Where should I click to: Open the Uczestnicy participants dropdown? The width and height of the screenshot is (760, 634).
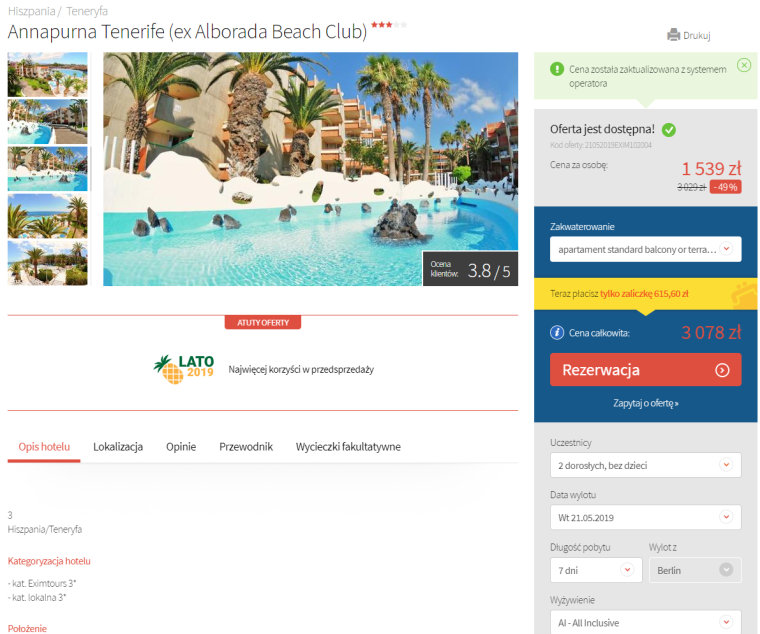click(645, 465)
